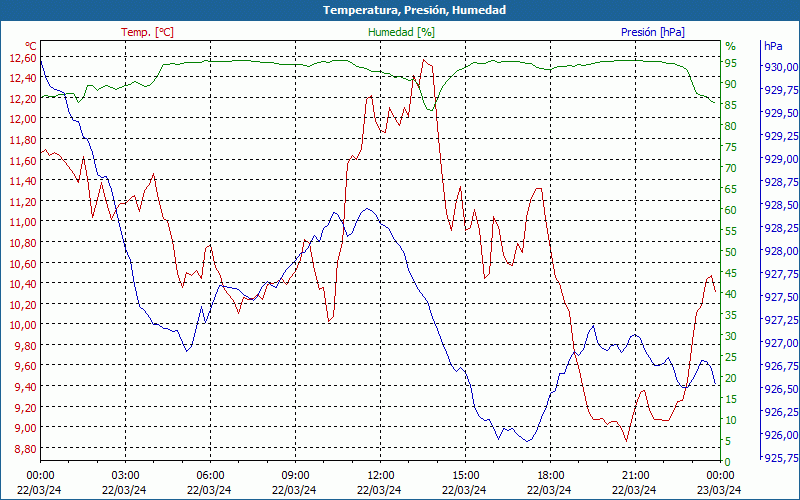The height and width of the screenshot is (500, 800).
Task: Click the green 65 humidity axis value
Action: pos(731,189)
